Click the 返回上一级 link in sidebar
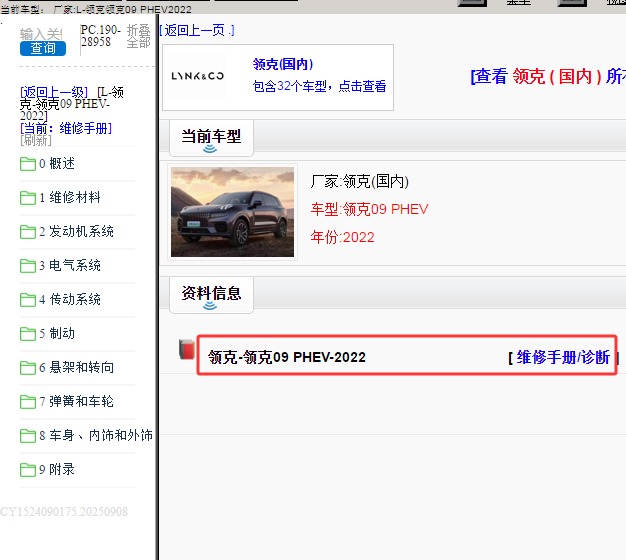Screen dimensions: 626x560 click(53, 92)
